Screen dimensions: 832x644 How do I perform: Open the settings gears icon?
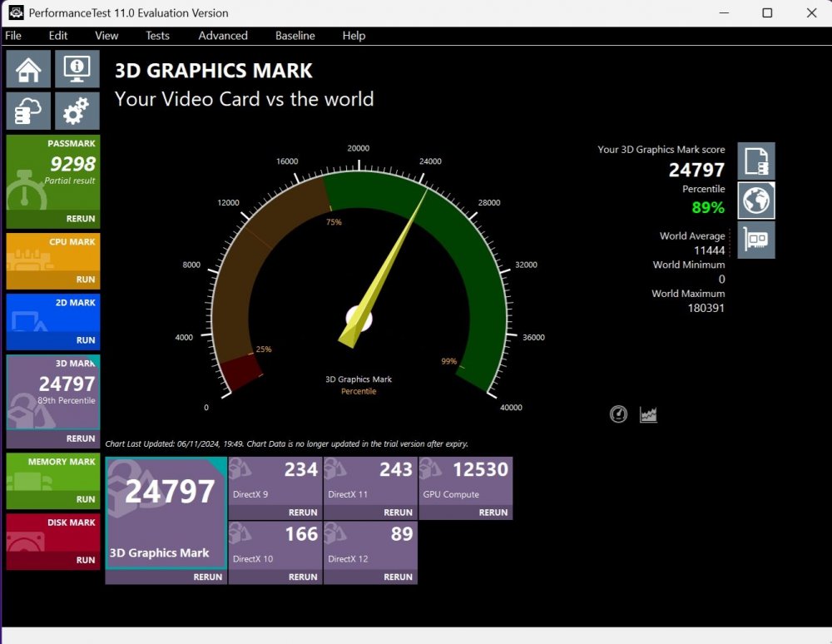77,111
